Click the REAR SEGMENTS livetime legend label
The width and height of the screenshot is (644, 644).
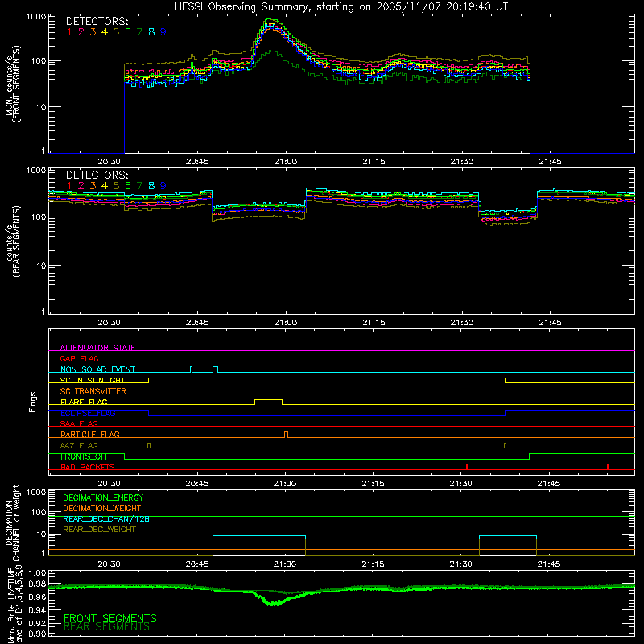click(106, 627)
